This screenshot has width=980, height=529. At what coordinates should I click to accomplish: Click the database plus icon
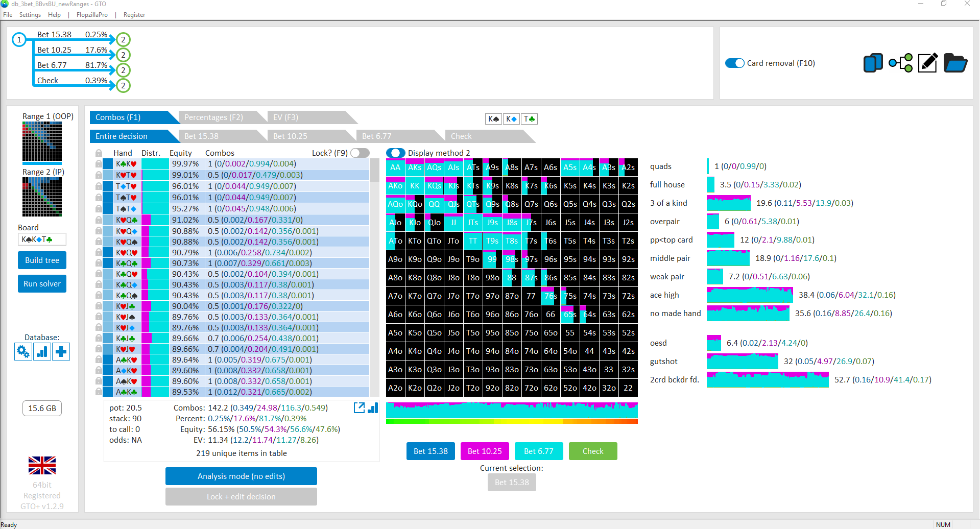point(61,351)
